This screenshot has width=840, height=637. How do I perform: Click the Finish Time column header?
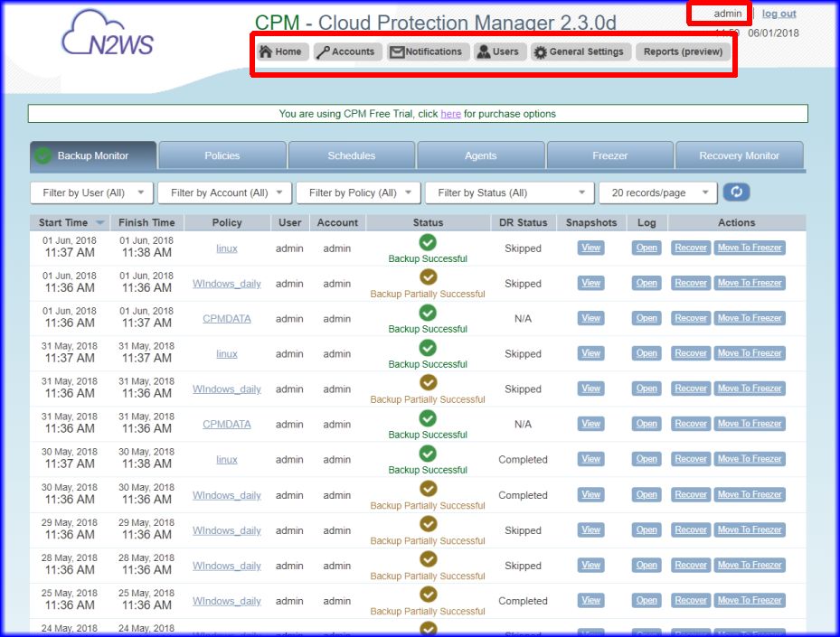[146, 222]
